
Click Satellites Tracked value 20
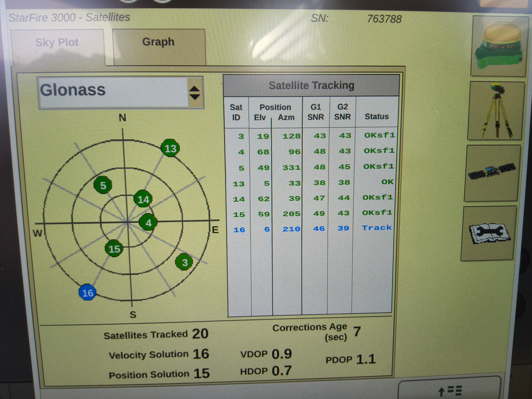coord(200,333)
